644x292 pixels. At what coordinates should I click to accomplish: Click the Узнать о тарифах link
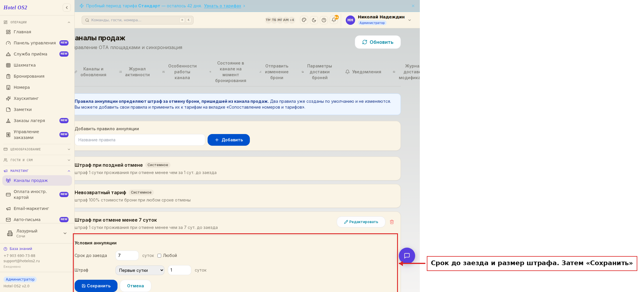pyautogui.click(x=222, y=6)
